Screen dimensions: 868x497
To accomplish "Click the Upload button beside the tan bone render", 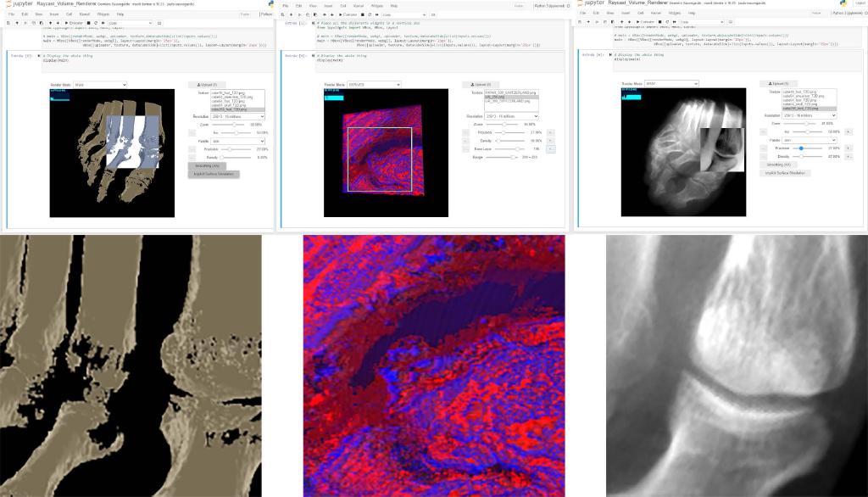I will point(207,85).
